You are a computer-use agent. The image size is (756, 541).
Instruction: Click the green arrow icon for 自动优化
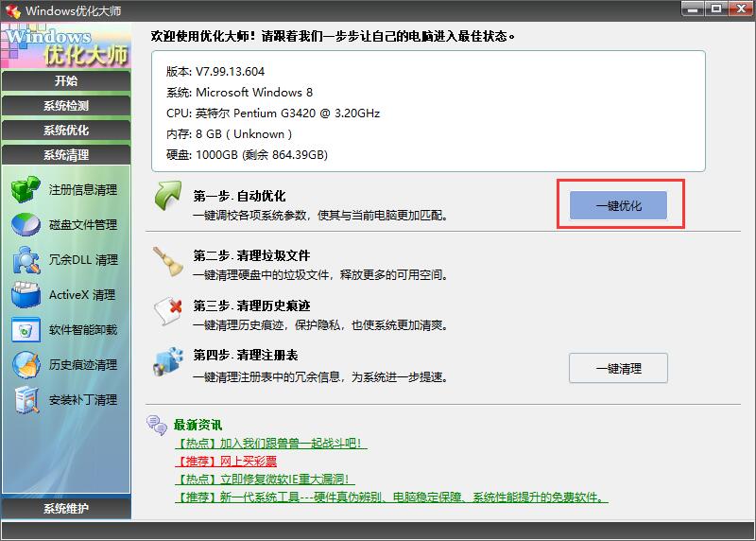pyautogui.click(x=168, y=196)
